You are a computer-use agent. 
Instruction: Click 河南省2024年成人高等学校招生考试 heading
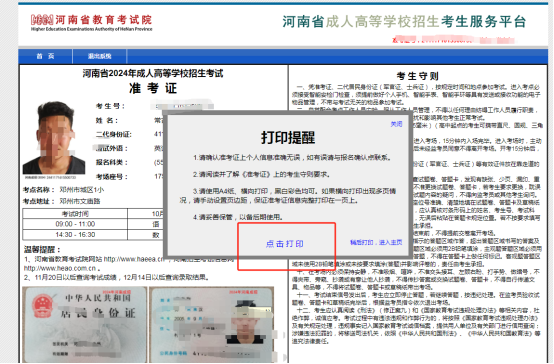[x=153, y=74]
